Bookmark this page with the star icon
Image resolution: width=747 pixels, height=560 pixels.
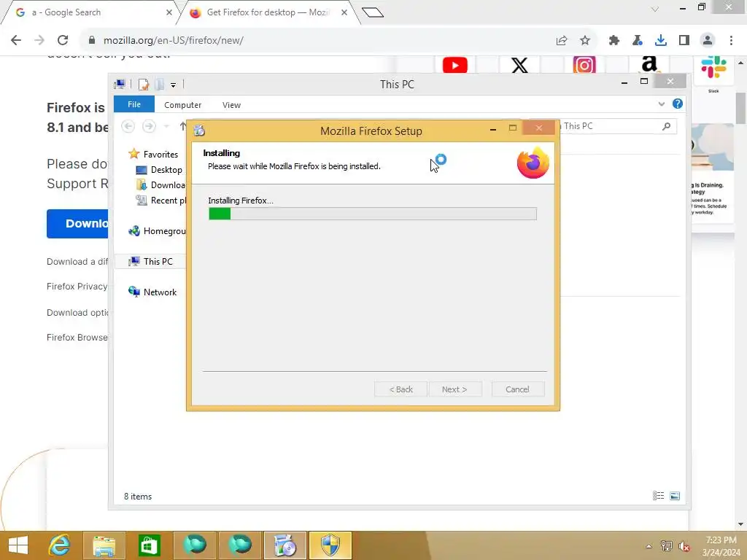pyautogui.click(x=585, y=41)
